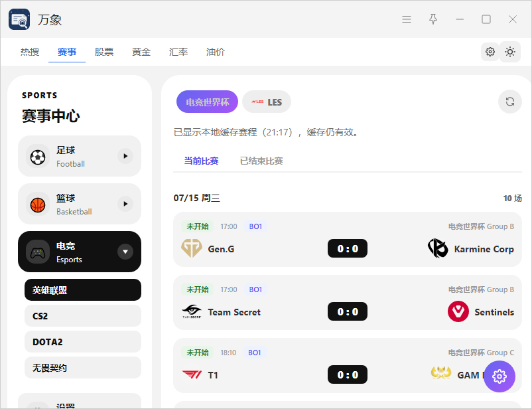The width and height of the screenshot is (532, 409).
Task: Expand the Football category arrow
Action: pyautogui.click(x=125, y=156)
